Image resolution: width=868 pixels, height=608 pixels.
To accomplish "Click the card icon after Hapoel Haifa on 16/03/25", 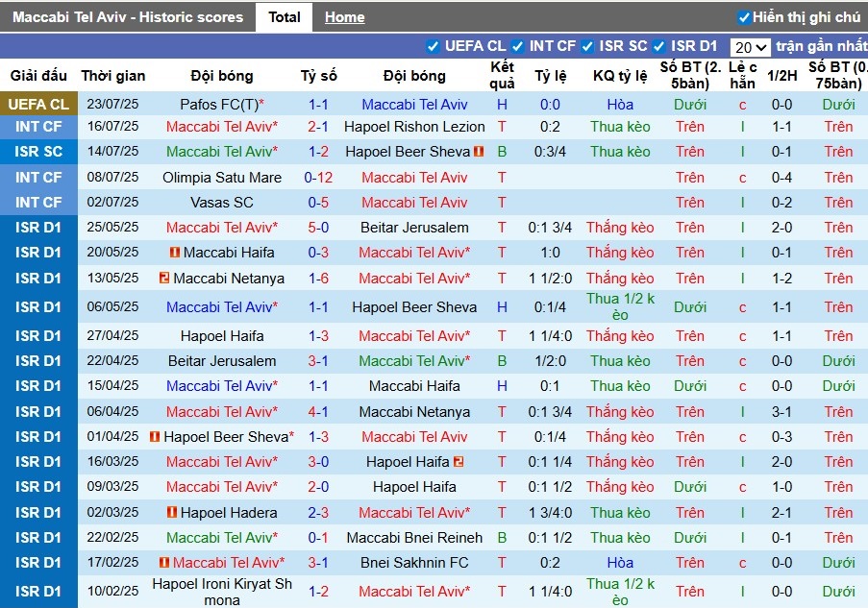I will (459, 461).
